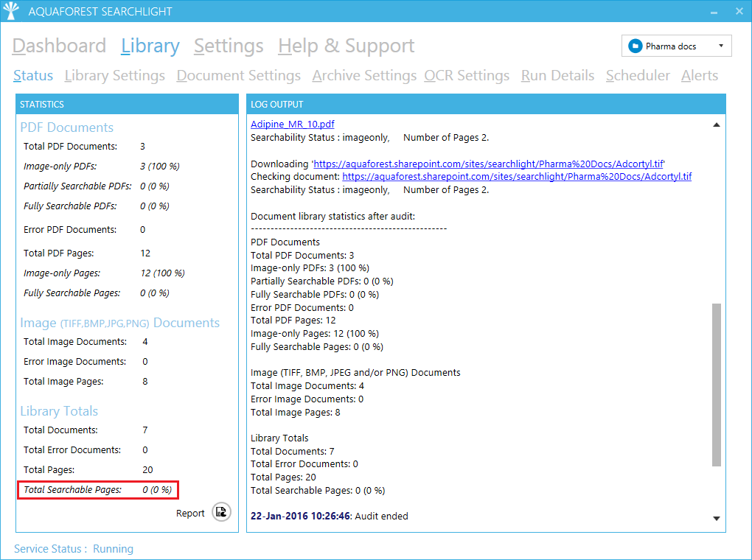752x560 pixels.
Task: Click Total Image Pages statistic
Action: (x=86, y=382)
